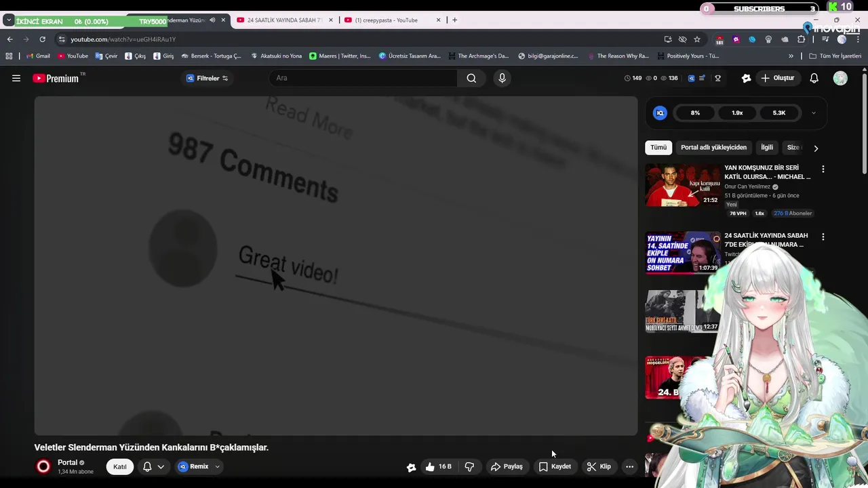Open options for 24 SAATLİK YAYINDA video
Viewport: 868px width, 488px height.
[x=823, y=237]
